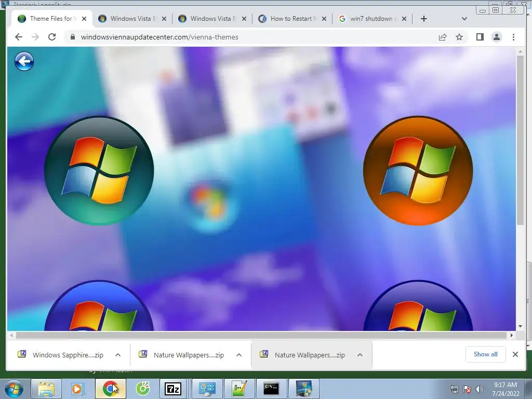Select the orange Windows orb theme
The height and width of the screenshot is (399, 532).
[x=418, y=170]
